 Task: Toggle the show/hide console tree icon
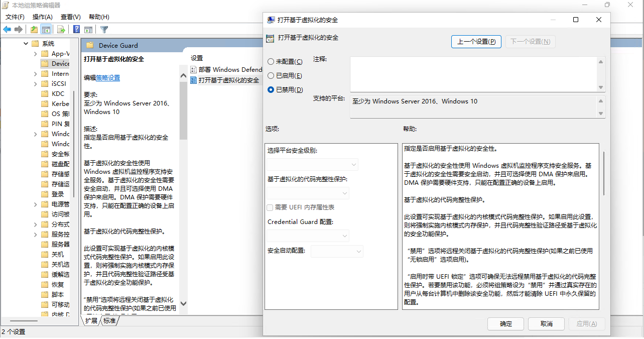(46, 30)
